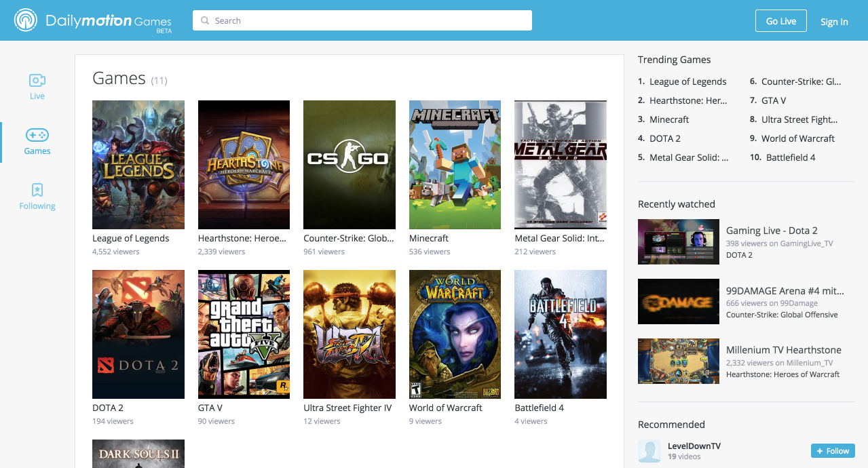
Task: Click the Trending Games heading
Action: [x=675, y=60]
